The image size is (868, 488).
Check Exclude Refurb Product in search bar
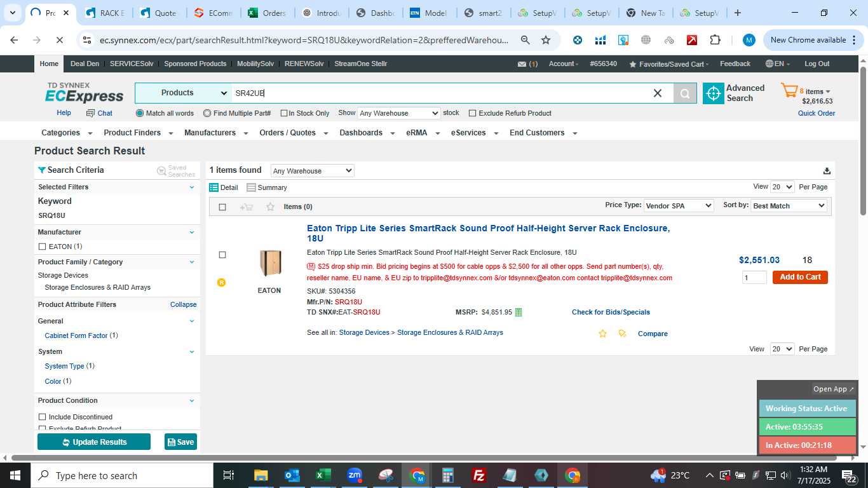point(472,113)
